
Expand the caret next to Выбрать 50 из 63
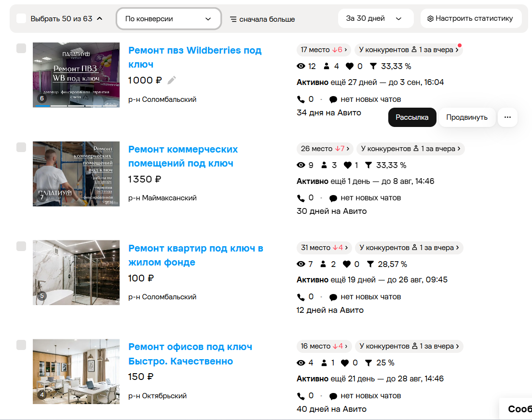click(x=99, y=18)
